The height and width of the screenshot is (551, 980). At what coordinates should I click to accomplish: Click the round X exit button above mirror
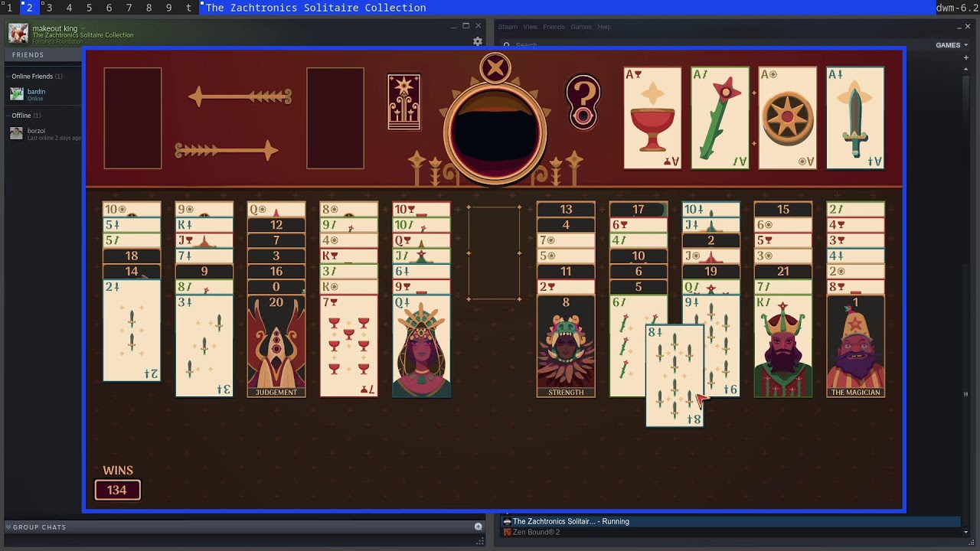click(495, 69)
